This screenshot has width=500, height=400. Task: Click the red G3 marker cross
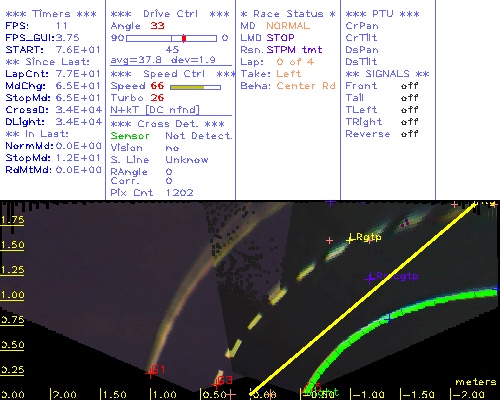pos(216,385)
